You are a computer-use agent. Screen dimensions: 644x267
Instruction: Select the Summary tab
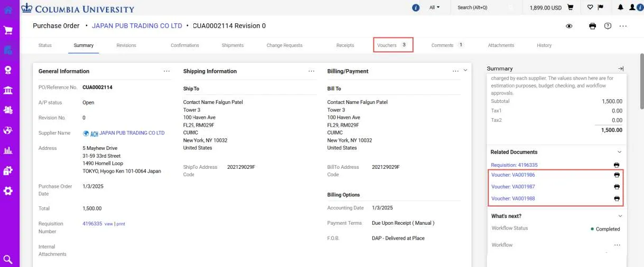point(83,45)
